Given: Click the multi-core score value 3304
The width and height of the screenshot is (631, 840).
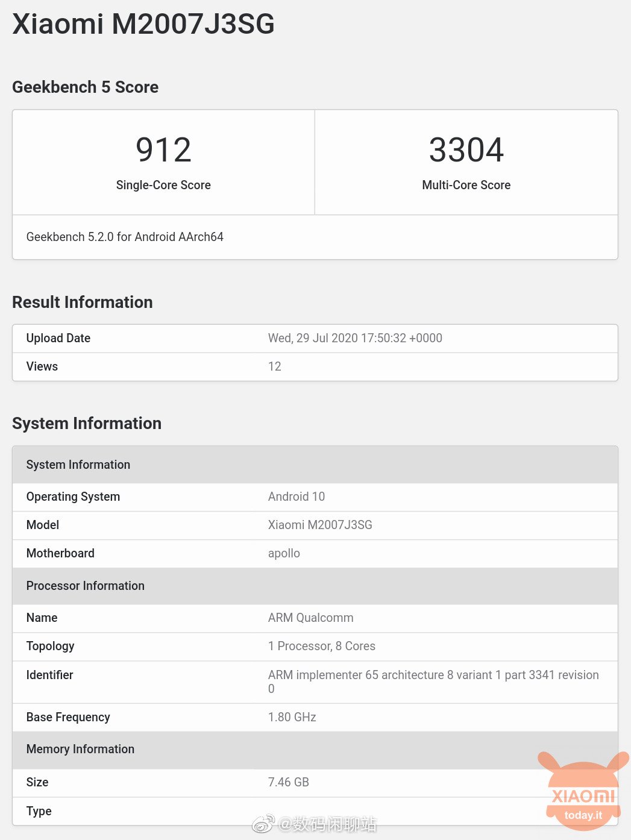Looking at the screenshot, I should point(466,149).
